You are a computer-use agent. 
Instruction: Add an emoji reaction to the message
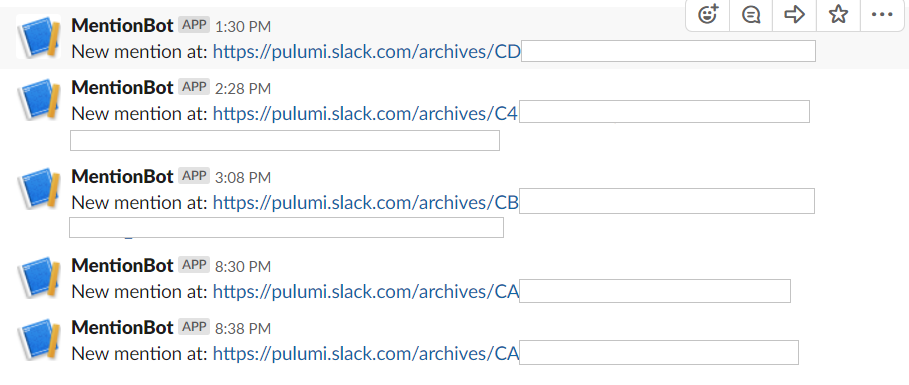[708, 14]
